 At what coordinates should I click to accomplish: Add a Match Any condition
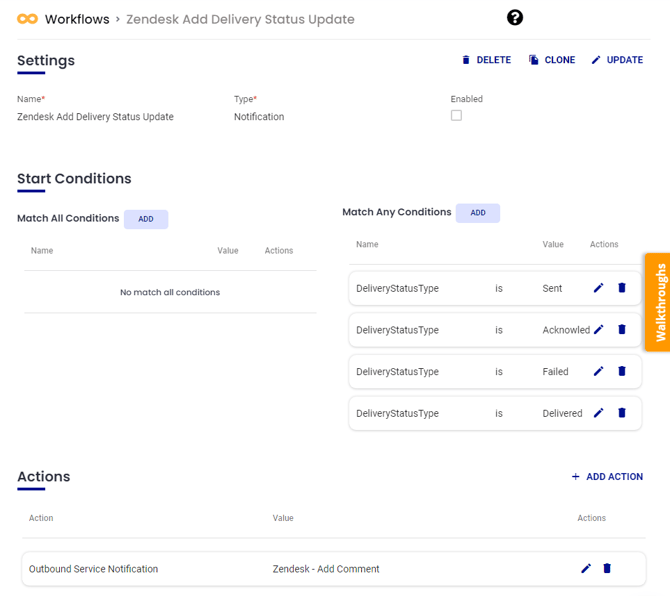coord(477,213)
